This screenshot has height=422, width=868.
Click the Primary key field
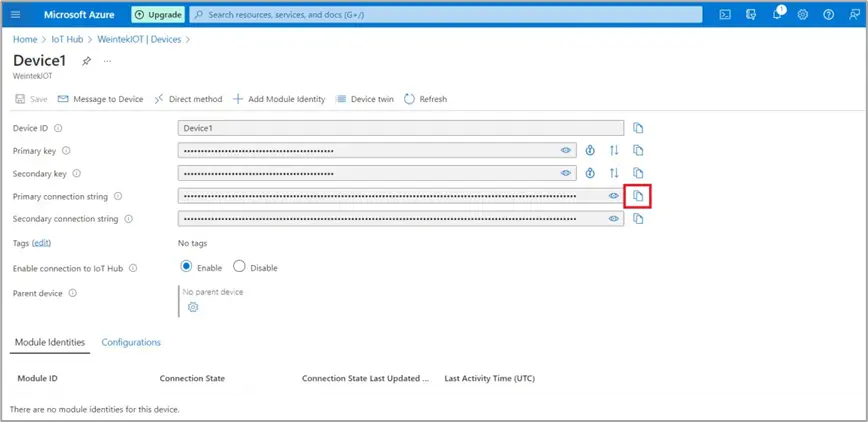(377, 150)
